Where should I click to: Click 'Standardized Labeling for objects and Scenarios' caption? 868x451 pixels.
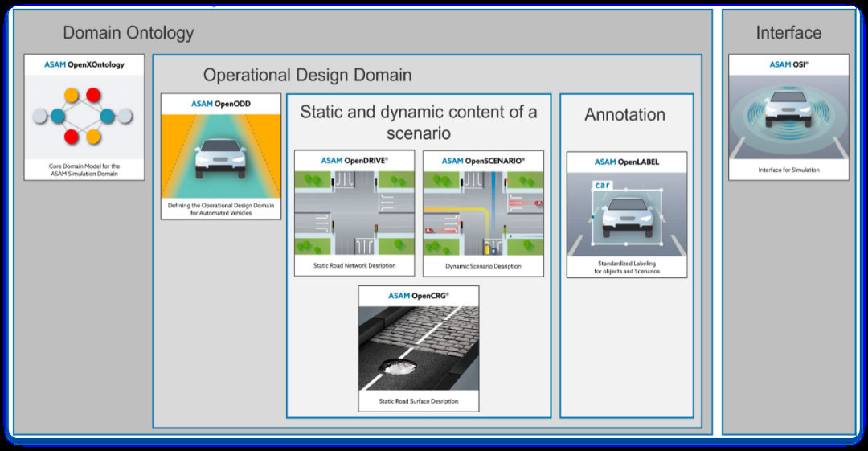(627, 268)
